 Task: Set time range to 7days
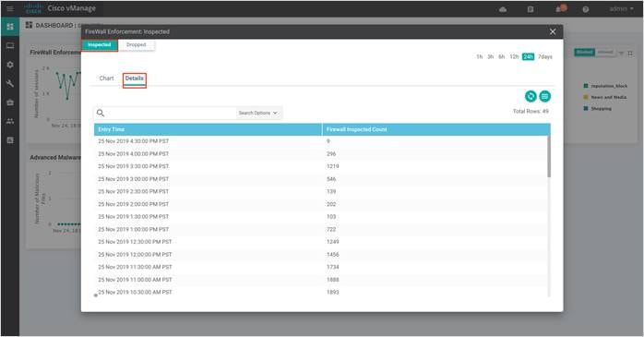pos(545,56)
